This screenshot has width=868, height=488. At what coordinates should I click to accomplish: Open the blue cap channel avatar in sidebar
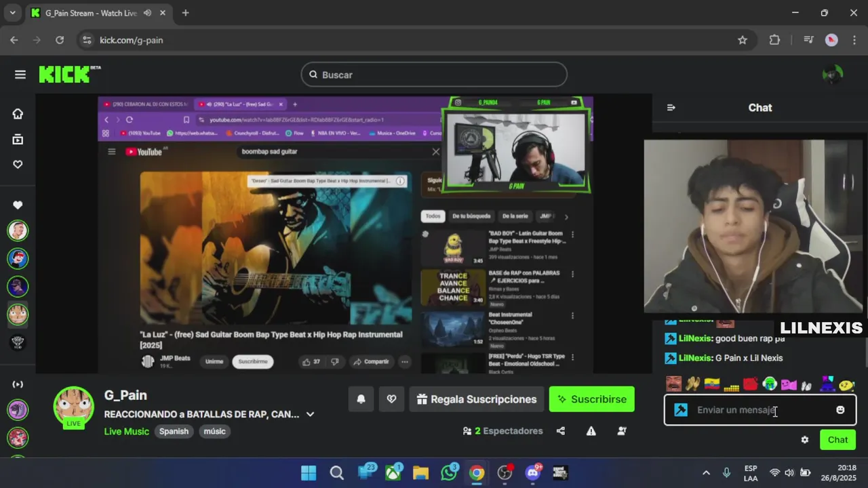(x=18, y=258)
